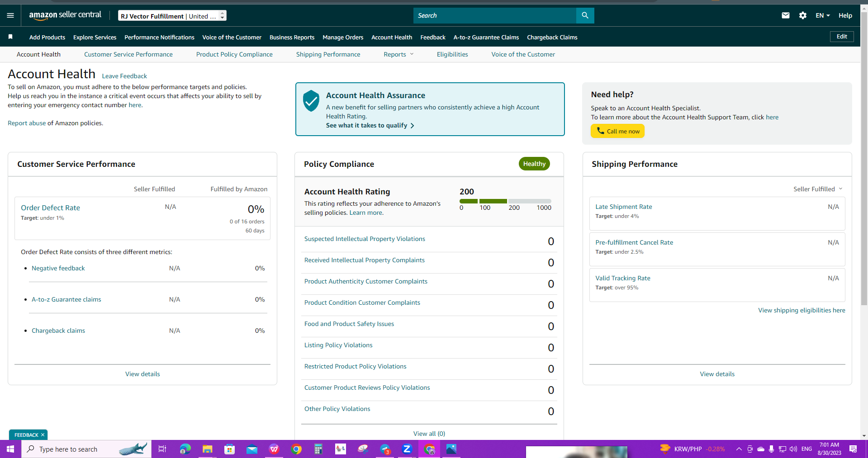Show hidden system tray icons

[x=739, y=449]
